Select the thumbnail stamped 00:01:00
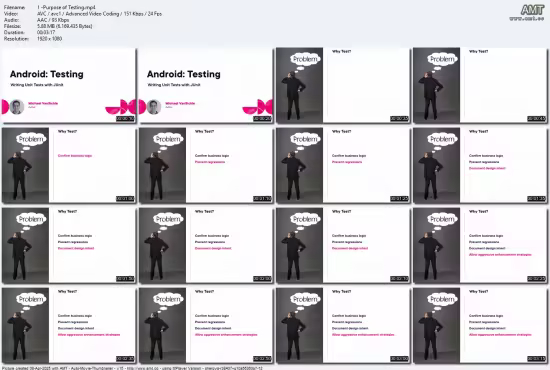The image size is (550, 370). [x=68, y=165]
